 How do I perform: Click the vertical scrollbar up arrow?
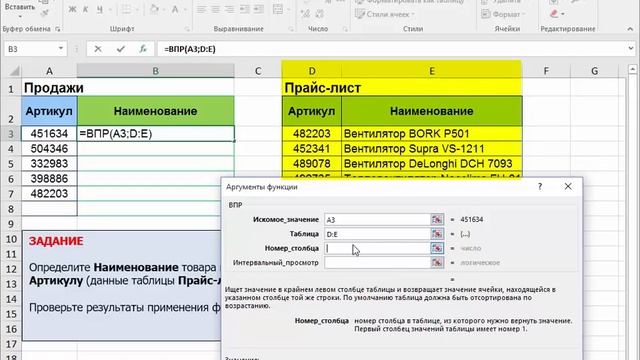pos(633,69)
